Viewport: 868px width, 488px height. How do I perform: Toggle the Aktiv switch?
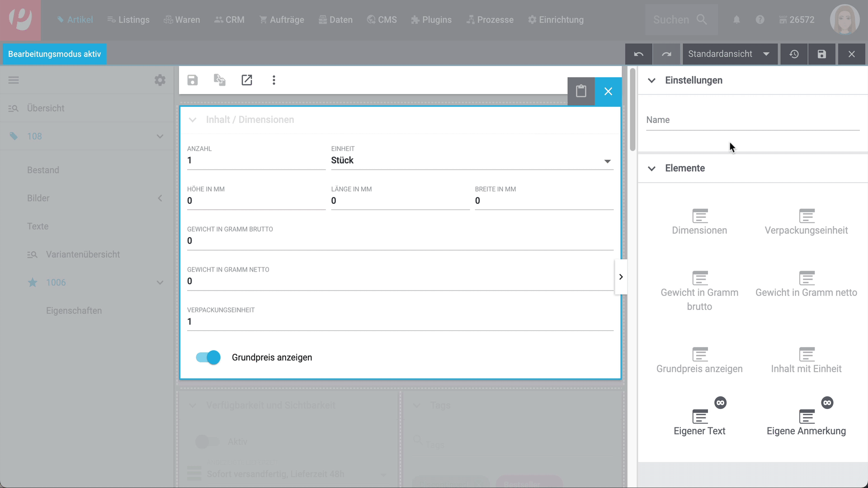(x=208, y=441)
